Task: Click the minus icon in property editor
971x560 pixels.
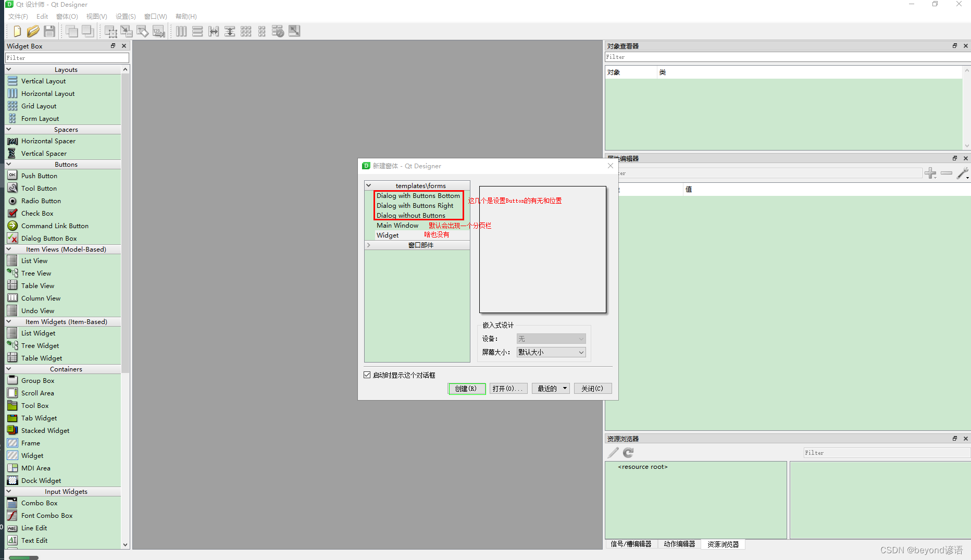Action: [947, 173]
